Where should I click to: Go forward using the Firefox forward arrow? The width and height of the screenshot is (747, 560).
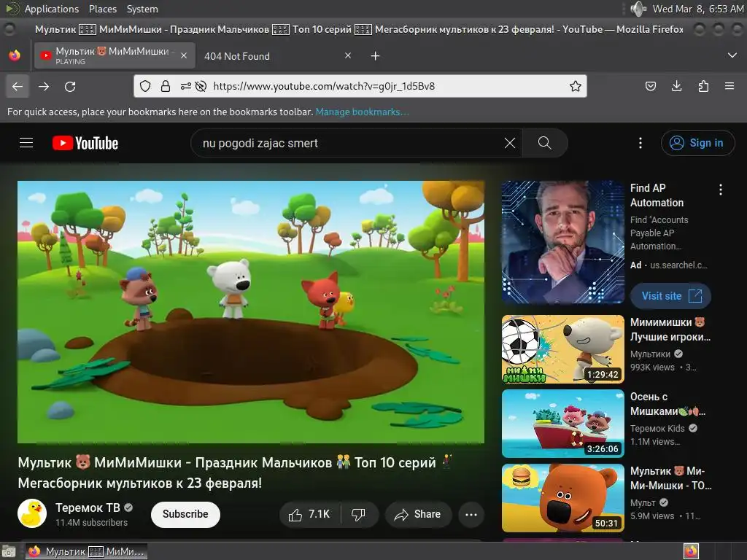click(x=44, y=86)
